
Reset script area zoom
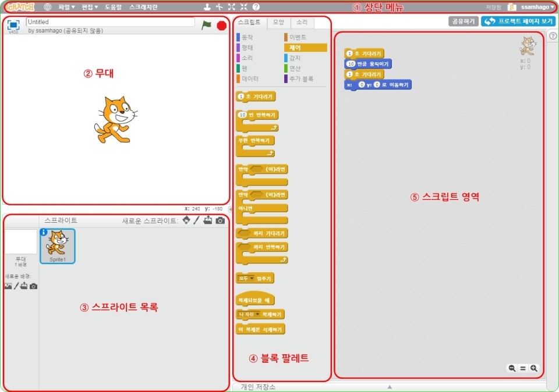(523, 369)
